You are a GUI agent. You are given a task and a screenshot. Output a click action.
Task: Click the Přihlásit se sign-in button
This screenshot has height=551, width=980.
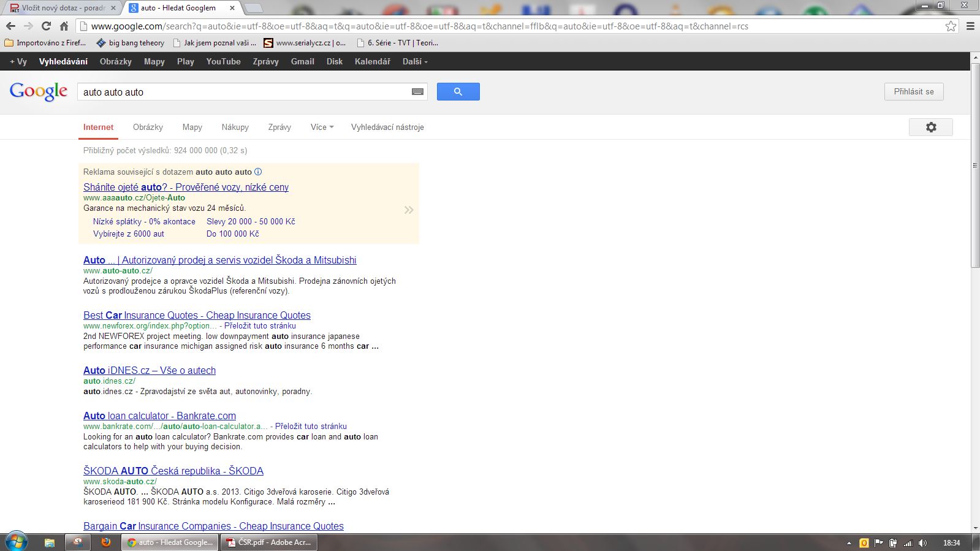click(x=914, y=92)
